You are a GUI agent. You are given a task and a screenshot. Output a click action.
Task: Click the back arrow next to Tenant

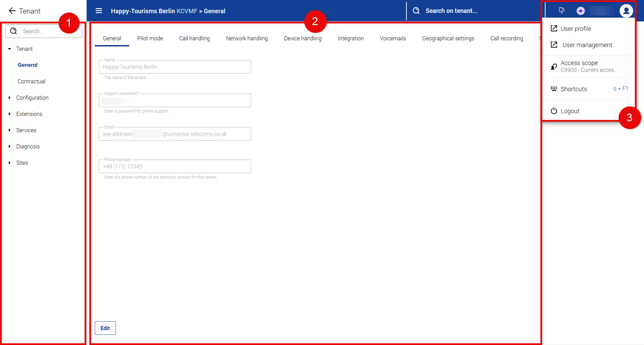click(12, 11)
